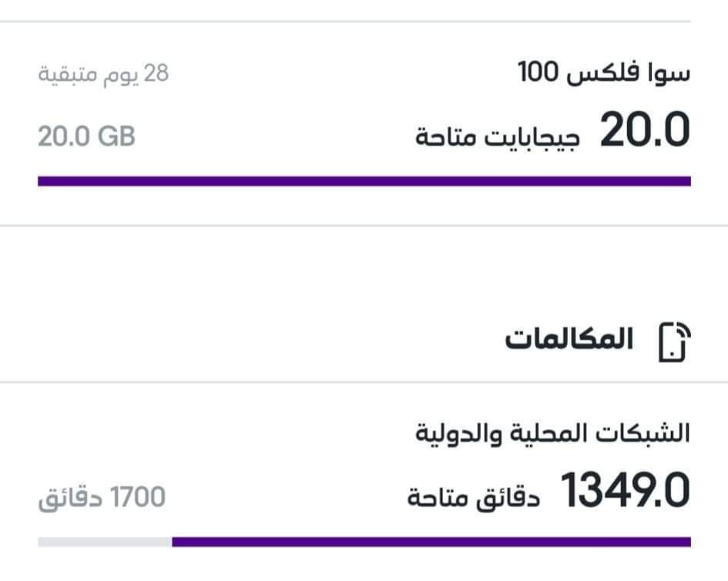Click the divider below المكالمات heading
Viewport: 728px width, 581px height.
click(x=364, y=382)
